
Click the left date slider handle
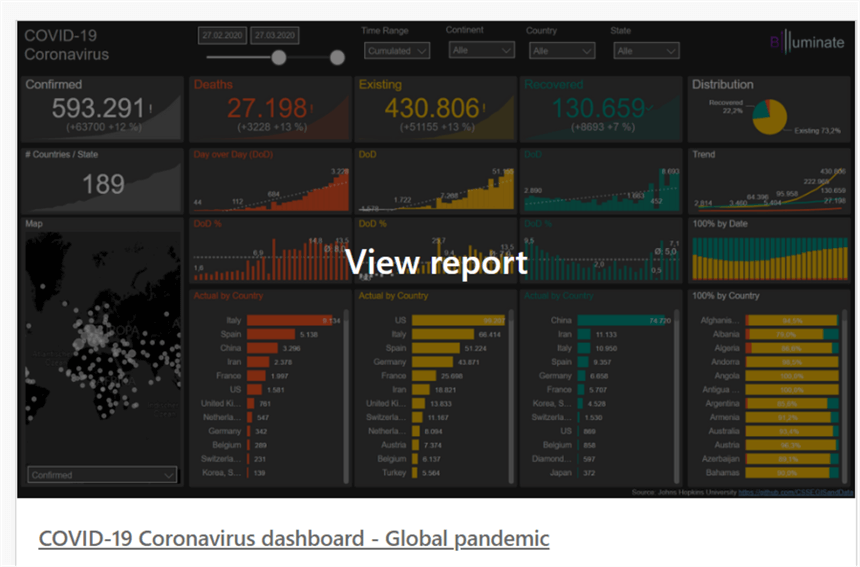click(x=279, y=57)
